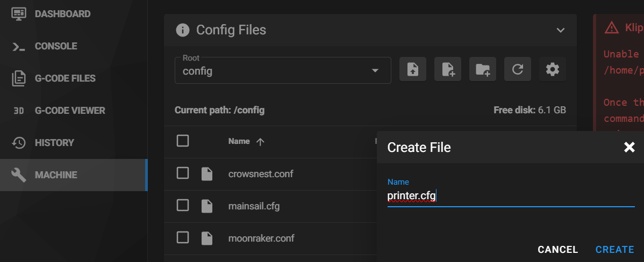Click the upload file icon button

pyautogui.click(x=413, y=69)
